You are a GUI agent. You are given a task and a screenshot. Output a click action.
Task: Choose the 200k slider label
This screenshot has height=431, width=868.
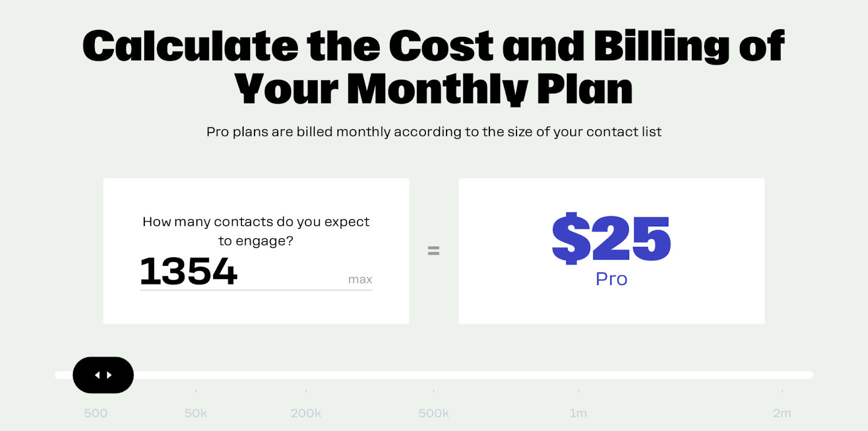point(306,413)
